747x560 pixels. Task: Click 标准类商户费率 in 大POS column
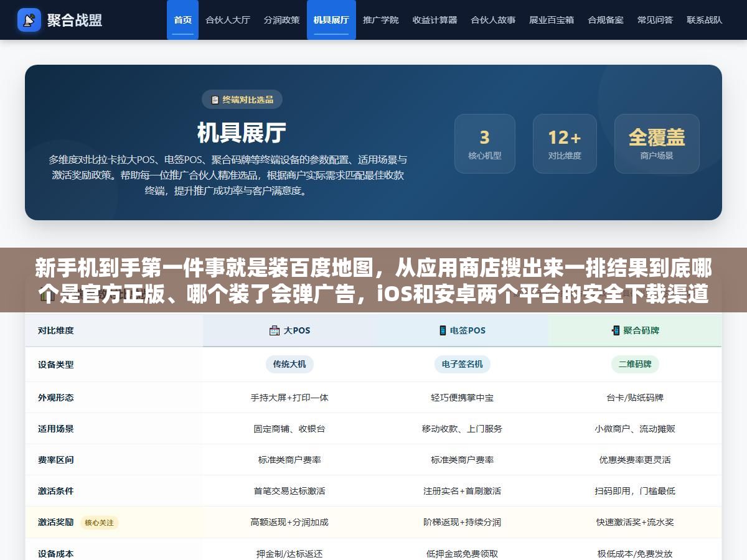[x=289, y=460]
